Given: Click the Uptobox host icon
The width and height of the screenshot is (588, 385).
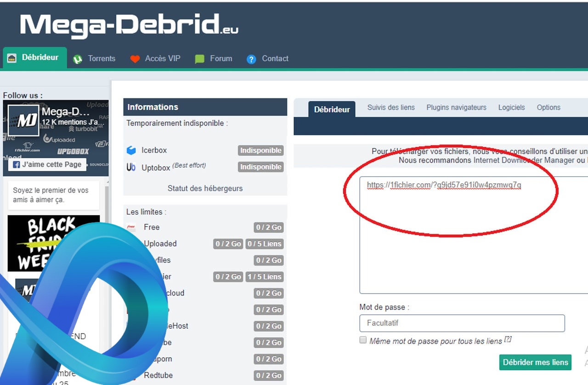Looking at the screenshot, I should coord(131,167).
